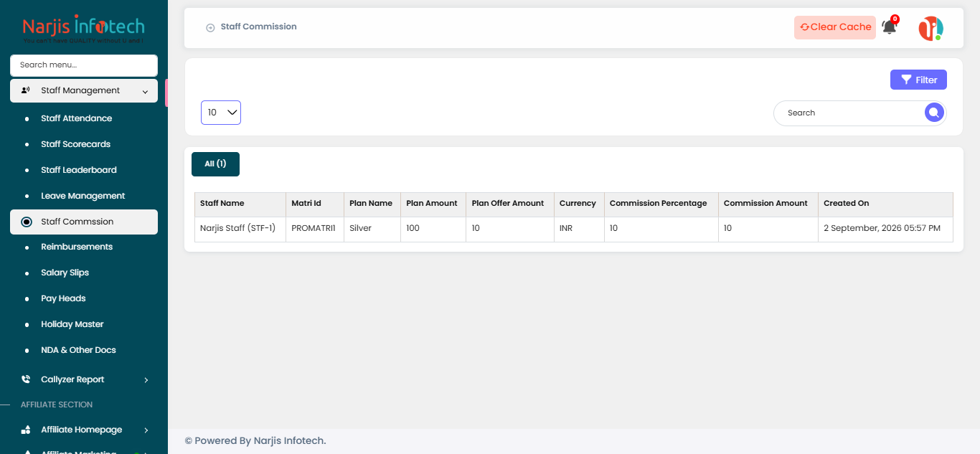Click the 2 September, 2026 05:57 PM cell
The width and height of the screenshot is (980, 454).
pos(885,229)
